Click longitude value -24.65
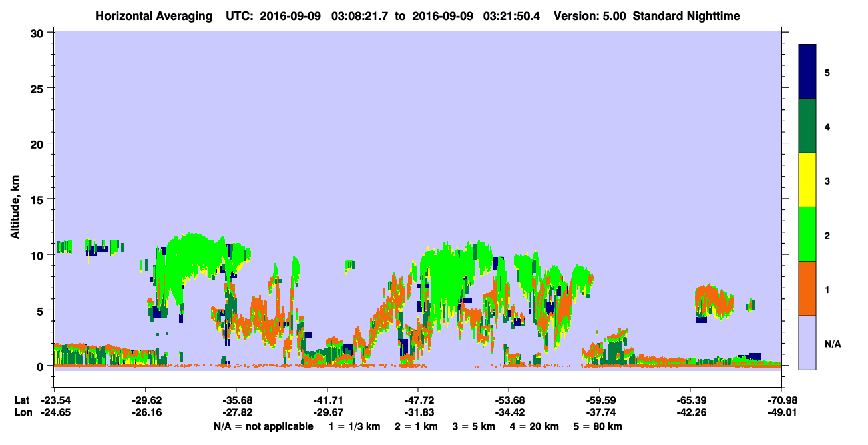Screen dimensions: 868x445 (x=55, y=413)
